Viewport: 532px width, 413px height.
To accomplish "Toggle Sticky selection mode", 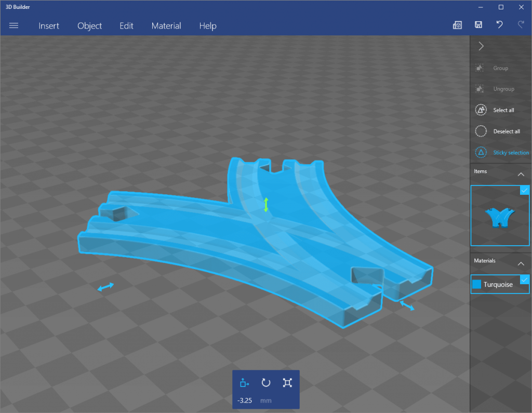I will tap(481, 152).
